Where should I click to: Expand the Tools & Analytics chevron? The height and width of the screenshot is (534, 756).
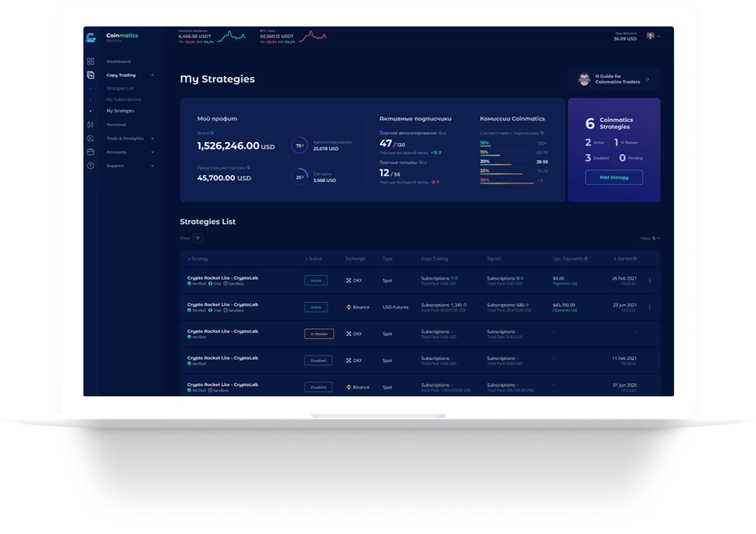[x=152, y=138]
